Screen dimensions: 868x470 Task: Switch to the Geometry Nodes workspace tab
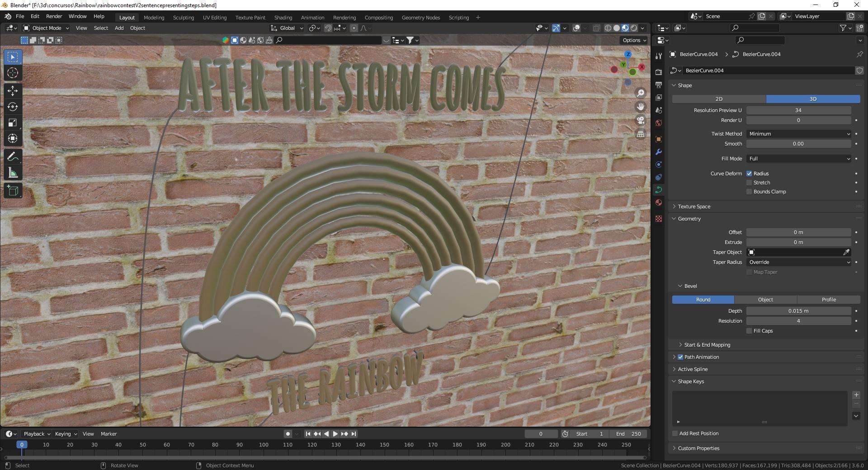pos(420,18)
